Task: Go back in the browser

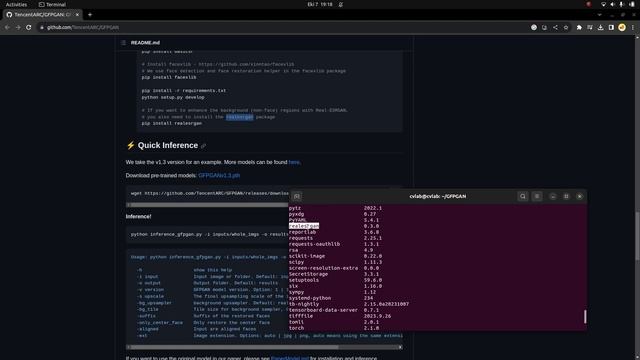Action: (x=7, y=27)
